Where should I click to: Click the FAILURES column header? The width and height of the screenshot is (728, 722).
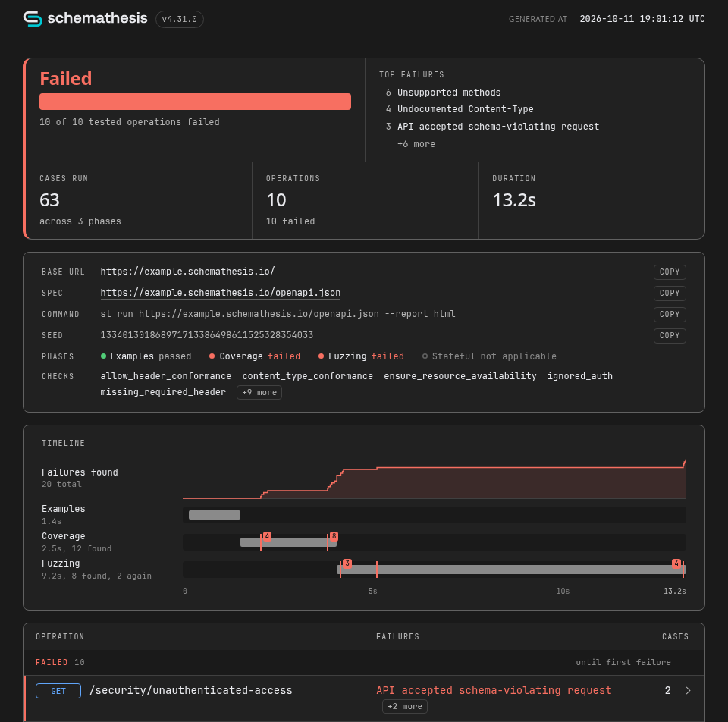(397, 636)
